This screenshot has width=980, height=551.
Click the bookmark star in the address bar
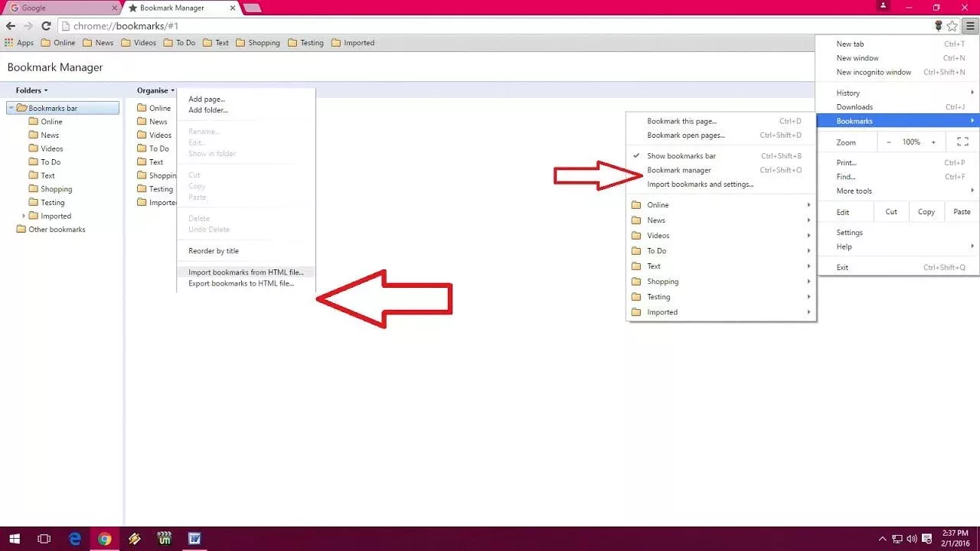point(952,25)
